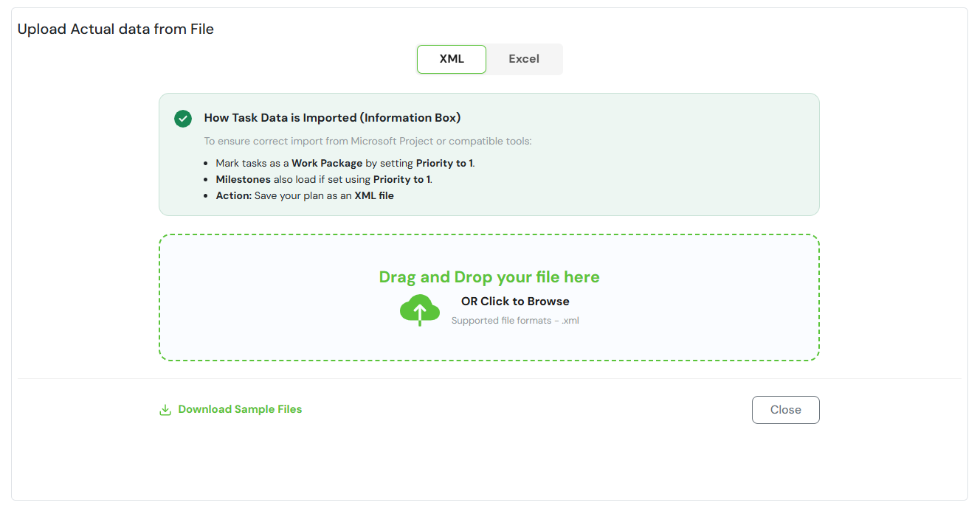Click the green checkmark icon in info box
The width and height of the screenshot is (980, 508).
(183, 119)
